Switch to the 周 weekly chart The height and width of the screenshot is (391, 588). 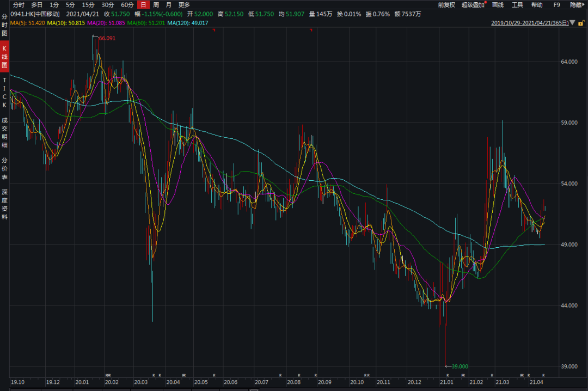pos(156,5)
